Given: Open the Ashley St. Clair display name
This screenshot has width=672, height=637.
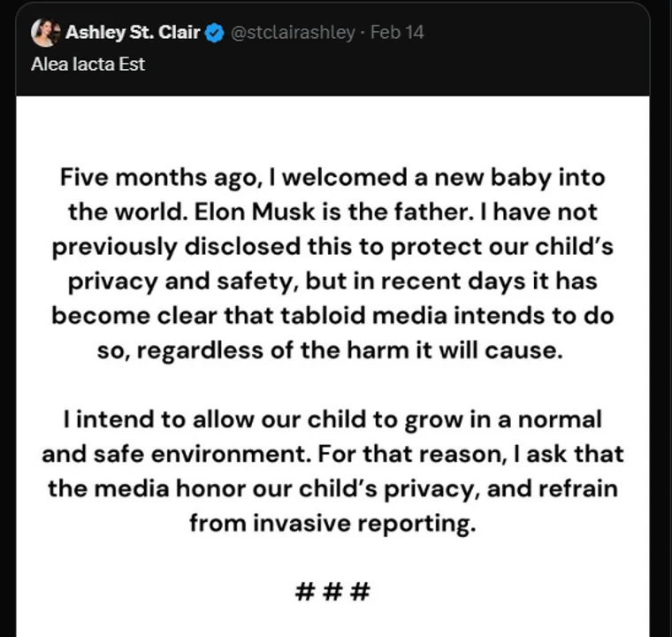Looking at the screenshot, I should click(x=133, y=33).
